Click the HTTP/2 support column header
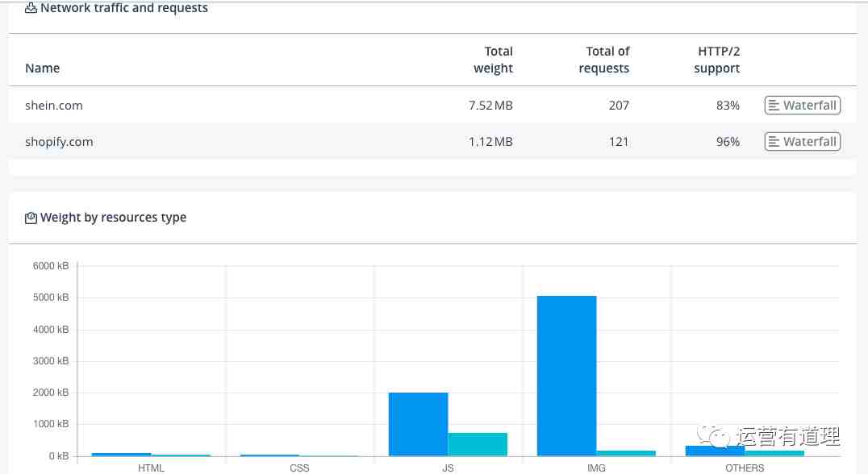The height and width of the screenshot is (474, 868). tap(717, 60)
